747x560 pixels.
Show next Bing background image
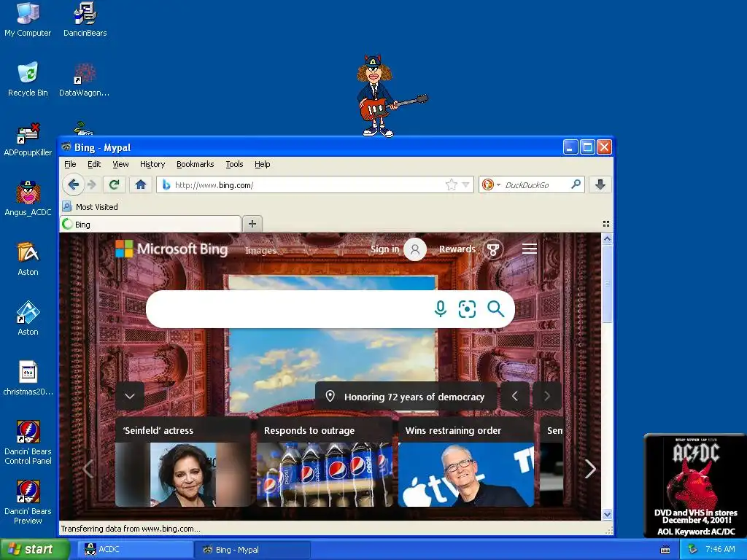tap(547, 396)
